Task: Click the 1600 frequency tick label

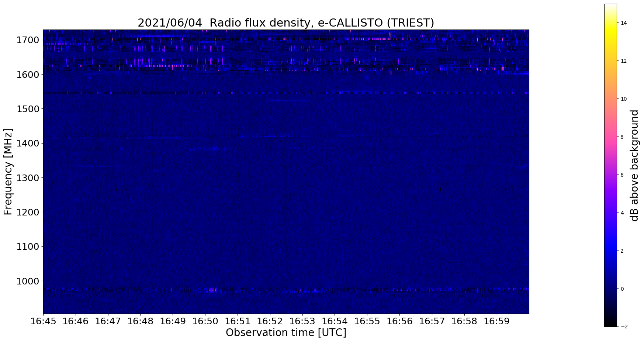Action: click(28, 75)
